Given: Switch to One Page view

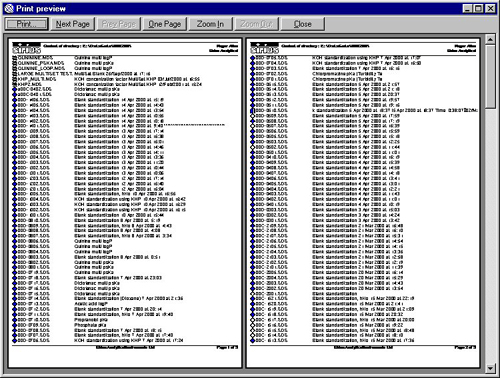Looking at the screenshot, I should [x=165, y=24].
